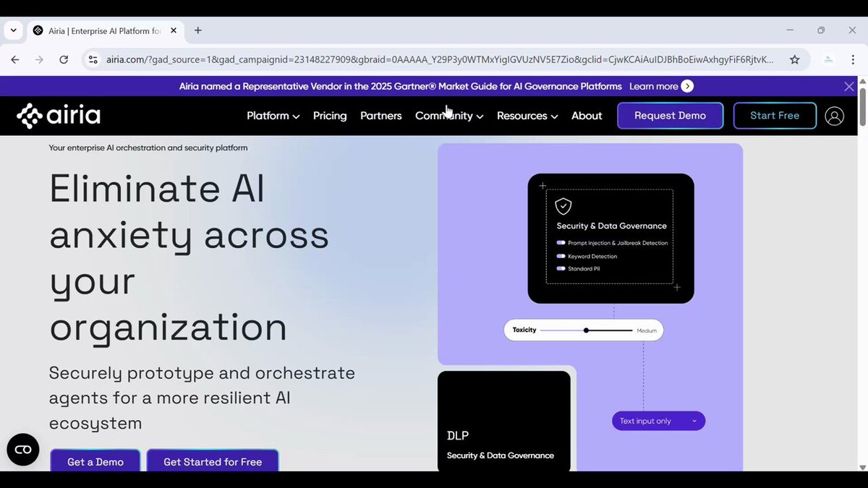868x488 pixels.
Task: Click the browser profile avatar icon
Action: (829, 60)
